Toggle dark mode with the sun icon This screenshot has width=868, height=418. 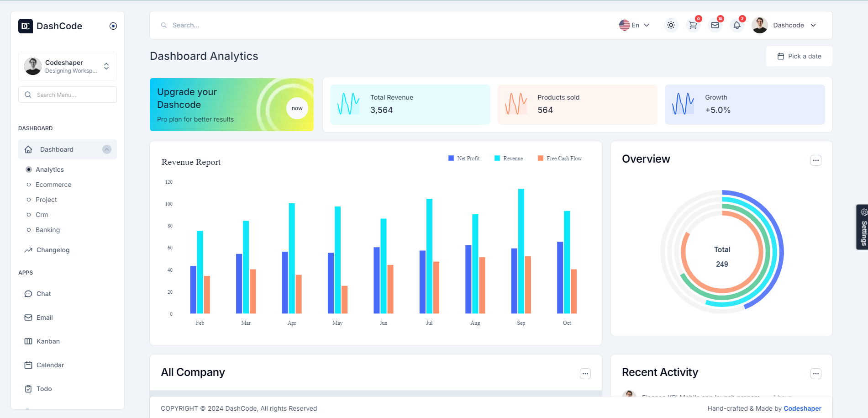pos(671,25)
